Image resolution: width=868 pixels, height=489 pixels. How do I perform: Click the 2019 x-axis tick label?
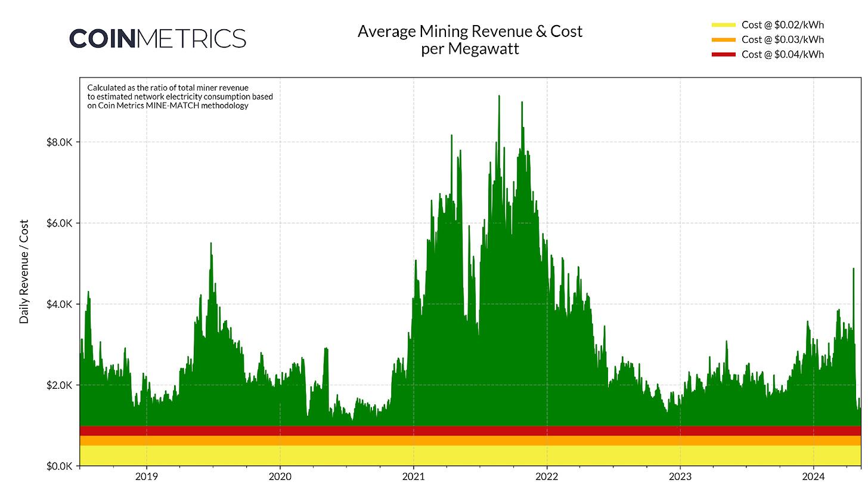tap(146, 477)
